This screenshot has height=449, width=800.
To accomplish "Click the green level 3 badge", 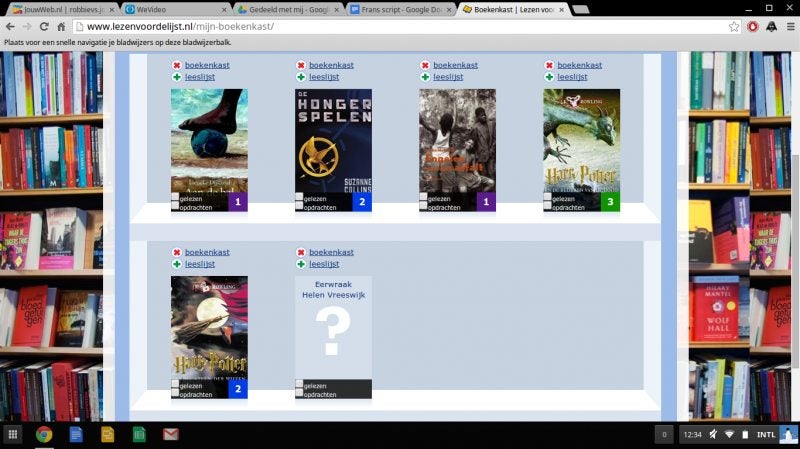I will [610, 202].
